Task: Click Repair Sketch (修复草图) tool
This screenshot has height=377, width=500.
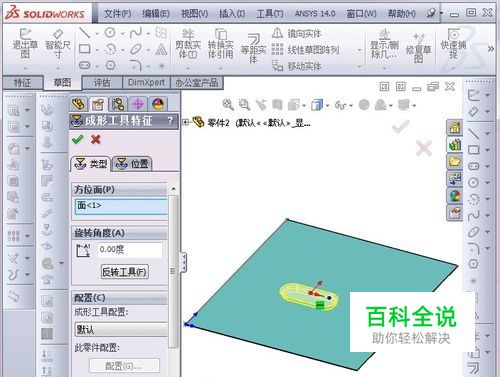Action: pyautogui.click(x=419, y=47)
